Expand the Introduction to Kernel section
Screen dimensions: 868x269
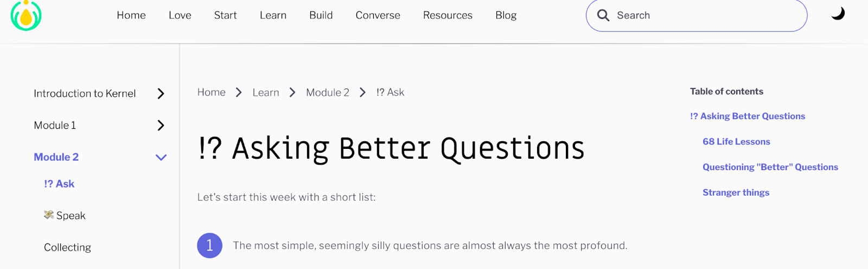pos(161,93)
